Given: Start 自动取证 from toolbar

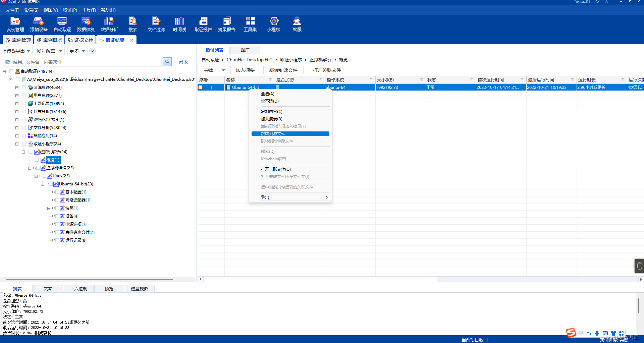Looking at the screenshot, I should pyautogui.click(x=62, y=24).
